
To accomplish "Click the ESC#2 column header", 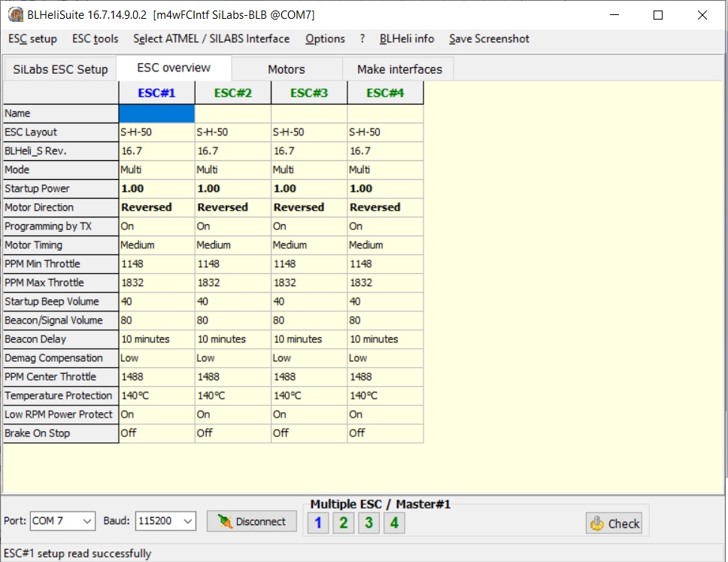I will point(233,93).
